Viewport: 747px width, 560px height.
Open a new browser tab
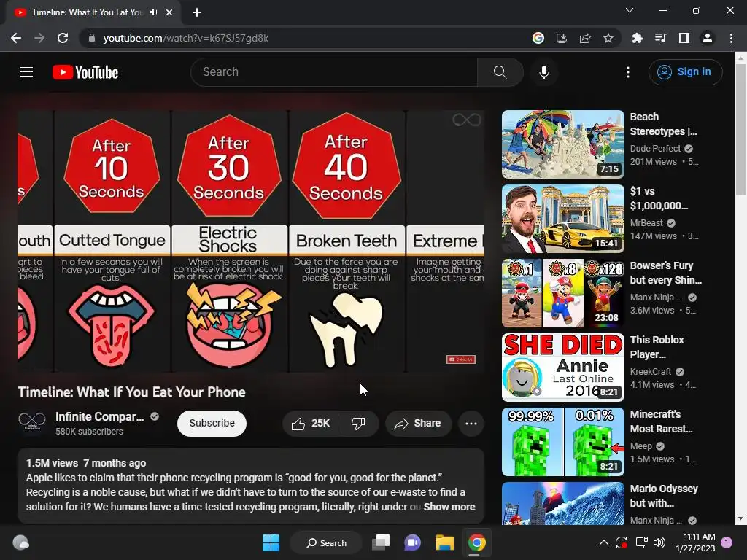coord(197,12)
